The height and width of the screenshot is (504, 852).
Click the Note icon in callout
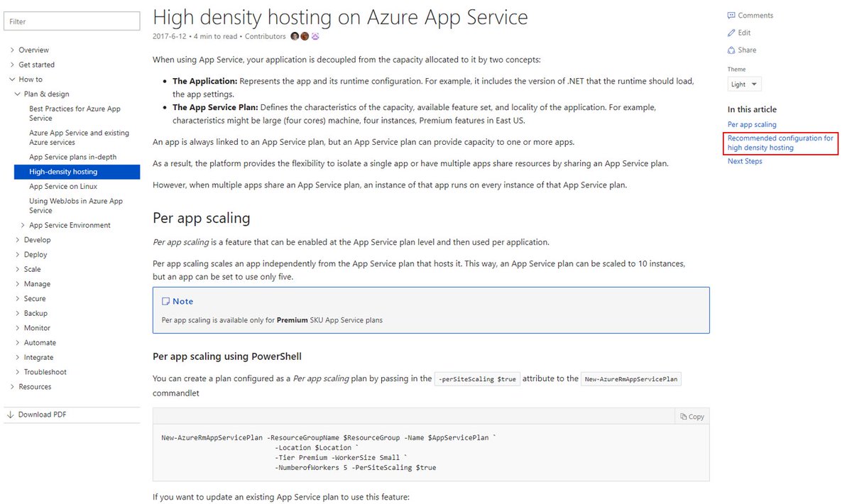(x=166, y=302)
